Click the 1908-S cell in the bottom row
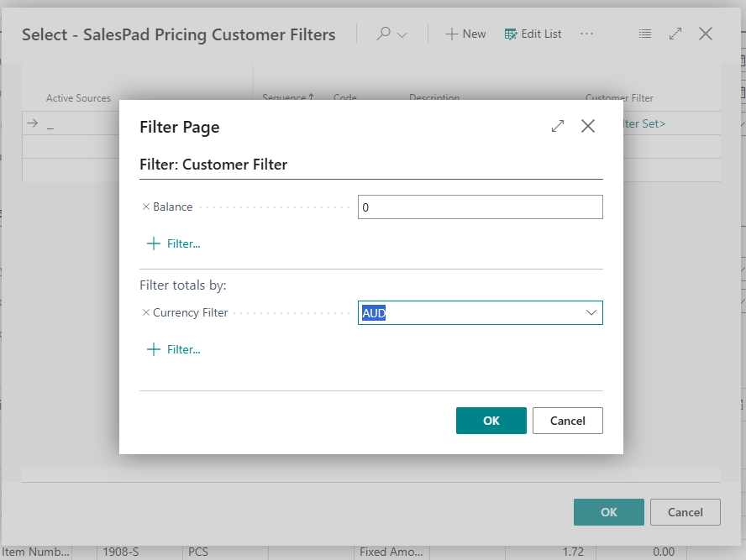 (x=121, y=552)
